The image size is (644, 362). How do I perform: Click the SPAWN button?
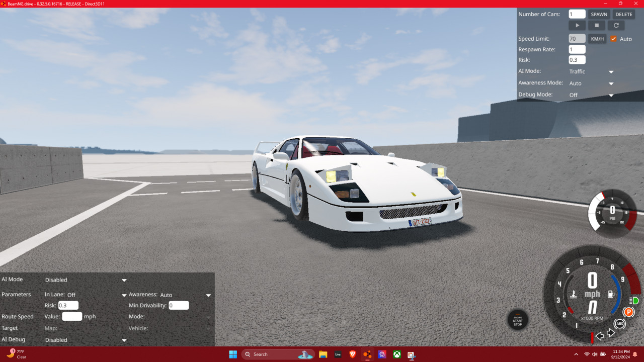pyautogui.click(x=599, y=14)
